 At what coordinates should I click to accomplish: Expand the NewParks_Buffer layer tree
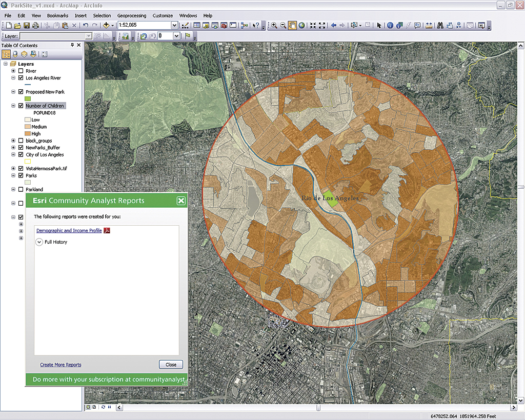pos(13,148)
